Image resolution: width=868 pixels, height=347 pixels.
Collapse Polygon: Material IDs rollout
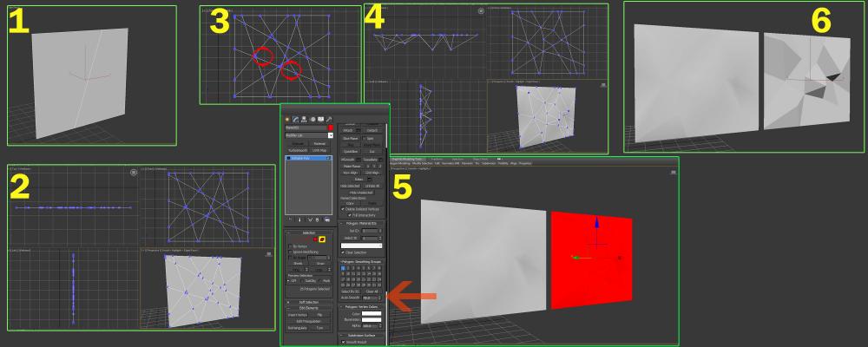coord(361,224)
